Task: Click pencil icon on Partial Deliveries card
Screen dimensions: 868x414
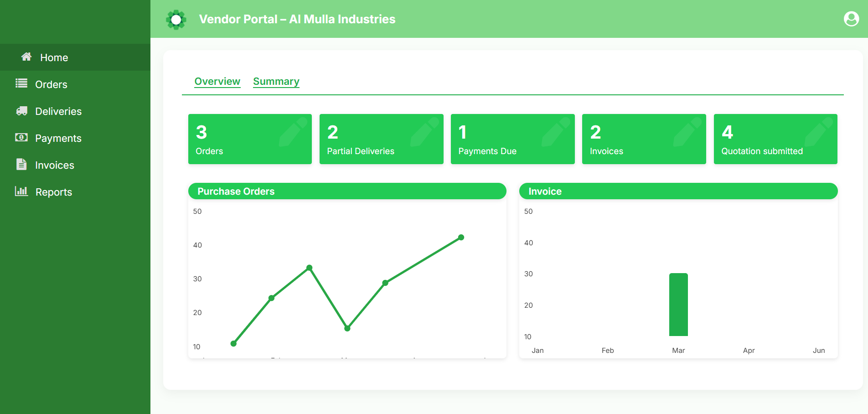Action: pos(424,132)
